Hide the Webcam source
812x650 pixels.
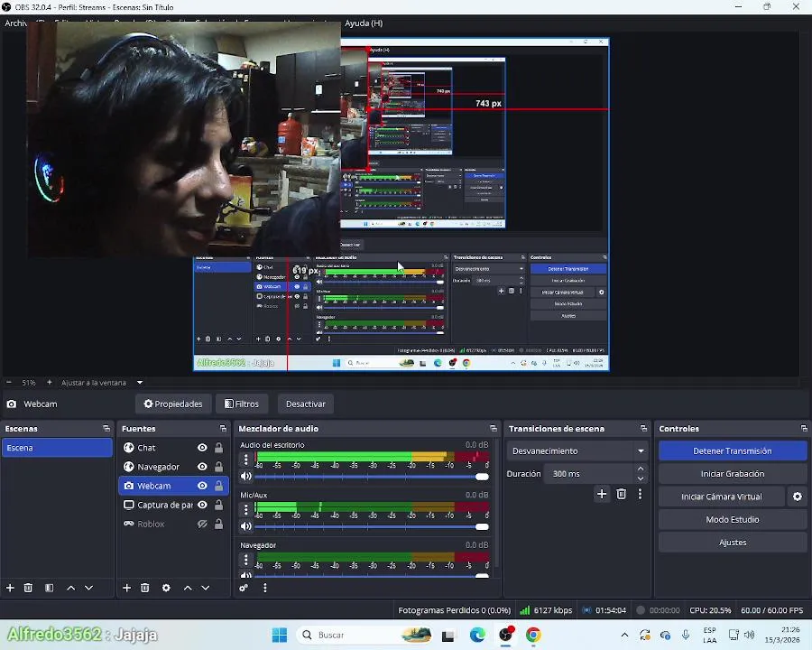click(202, 486)
